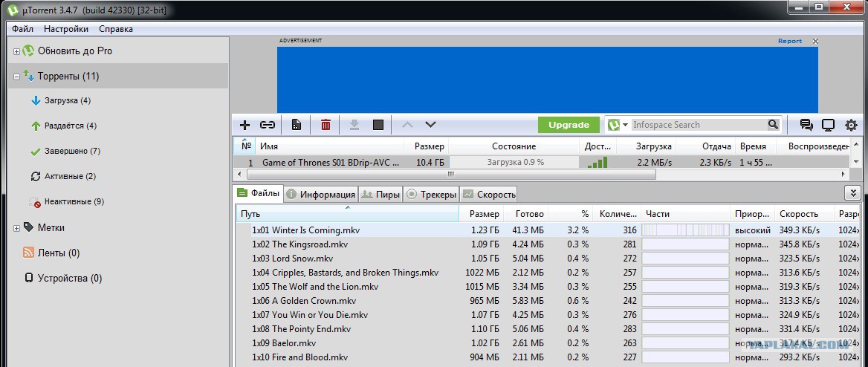Select Торренты (11) in sidebar
Viewport: 868px width, 367px height.
tap(68, 77)
